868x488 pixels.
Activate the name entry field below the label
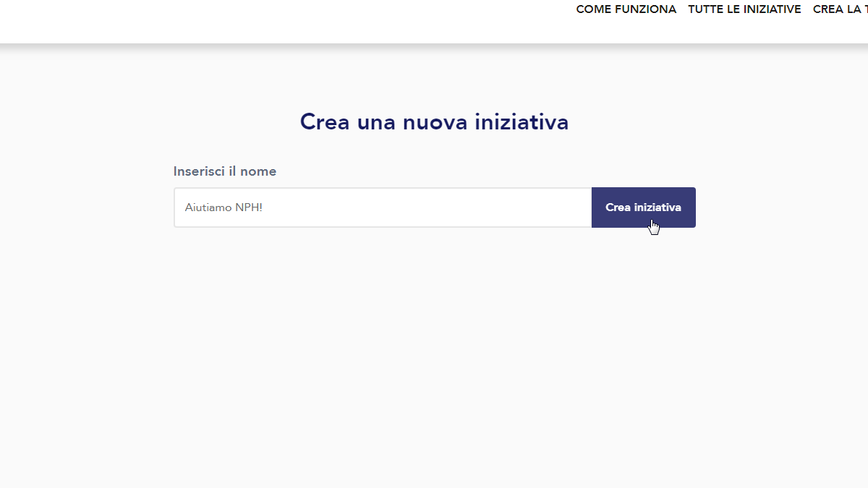coord(383,207)
